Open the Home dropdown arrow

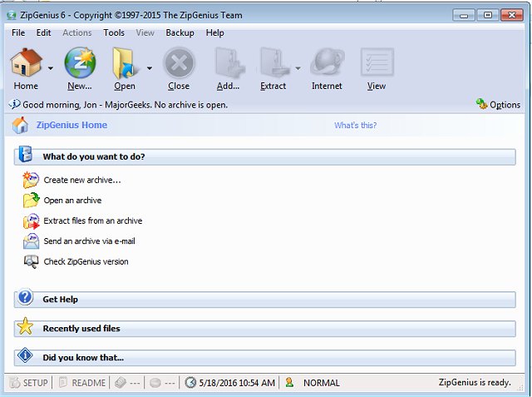tap(51, 68)
